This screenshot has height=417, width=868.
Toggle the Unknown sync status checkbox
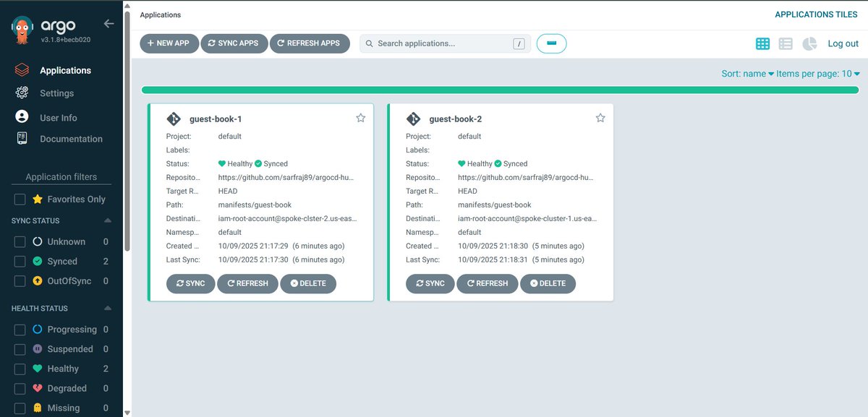tap(20, 241)
